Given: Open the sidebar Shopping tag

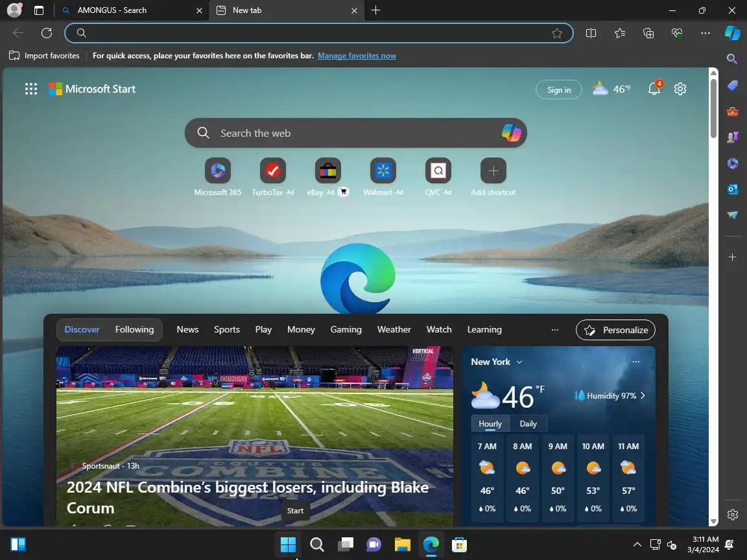Looking at the screenshot, I should [732, 86].
